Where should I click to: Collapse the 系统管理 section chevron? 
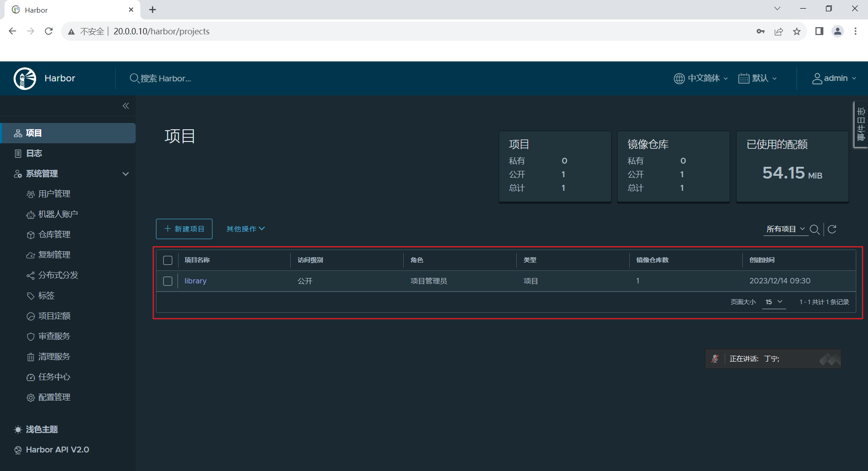(x=126, y=174)
